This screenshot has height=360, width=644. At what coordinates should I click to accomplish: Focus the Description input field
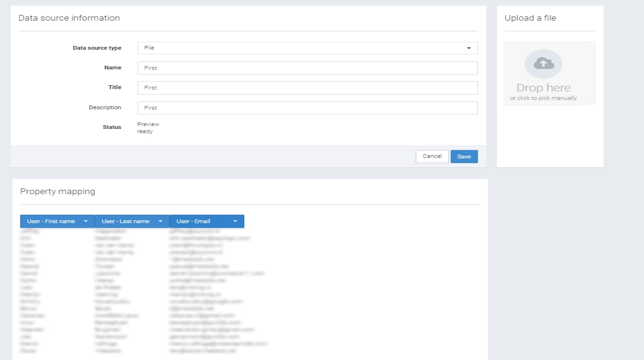[307, 108]
